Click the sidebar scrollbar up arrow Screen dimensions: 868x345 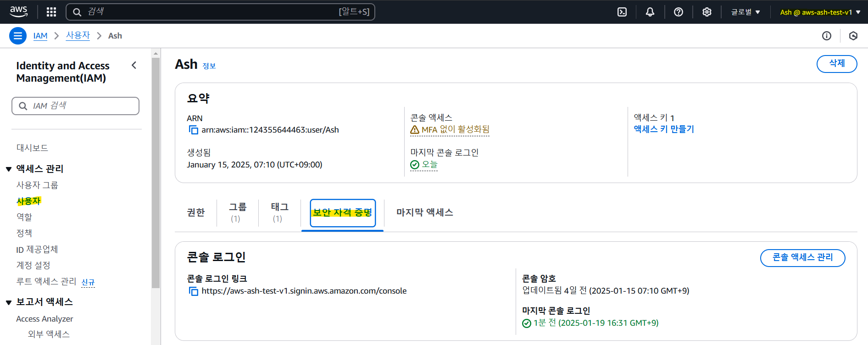[156, 53]
